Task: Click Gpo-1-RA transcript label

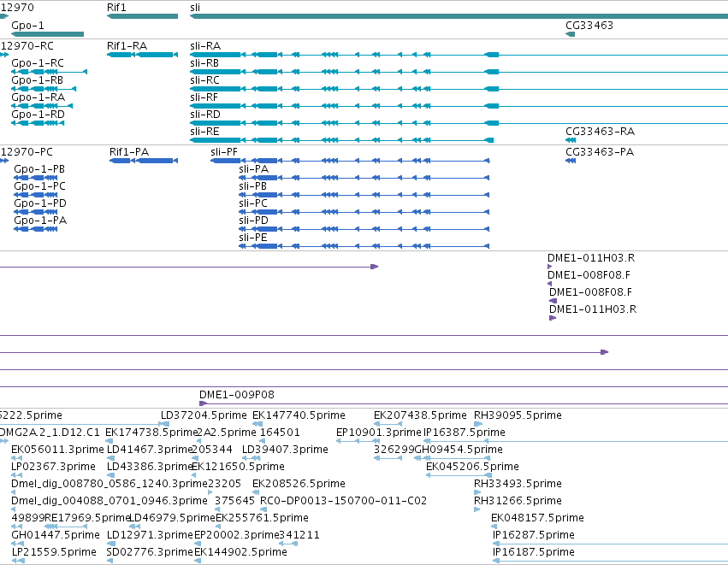Action: tap(38, 97)
